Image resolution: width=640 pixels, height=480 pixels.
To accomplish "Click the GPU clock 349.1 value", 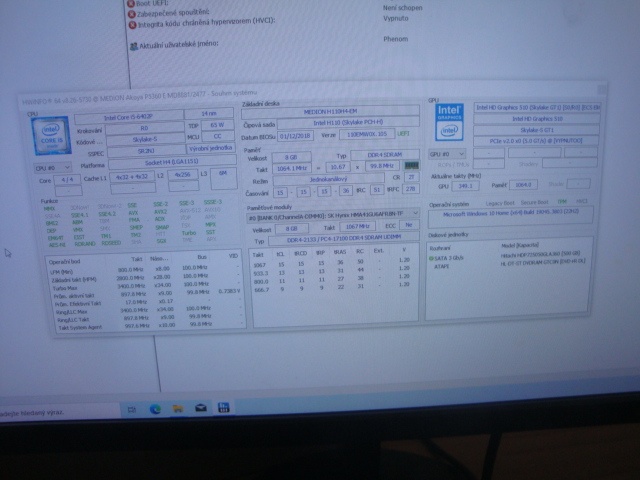I will pos(465,186).
